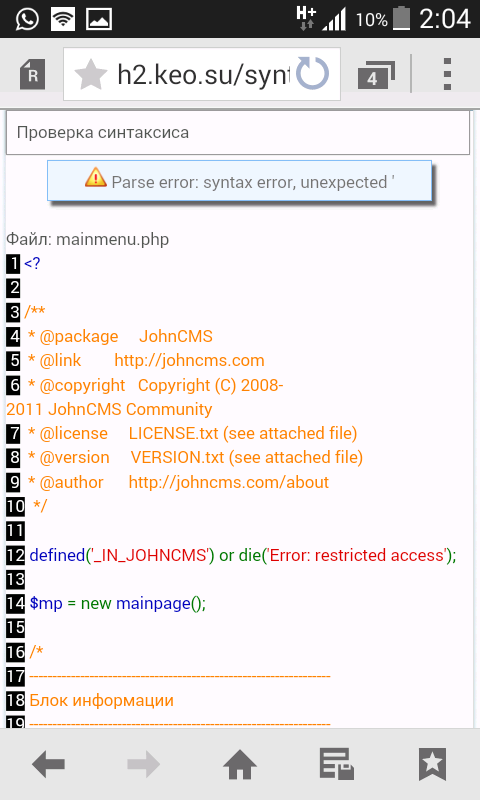Tap the WhatsApp notification in status bar
Screen dimensions: 480x800
click(27, 19)
